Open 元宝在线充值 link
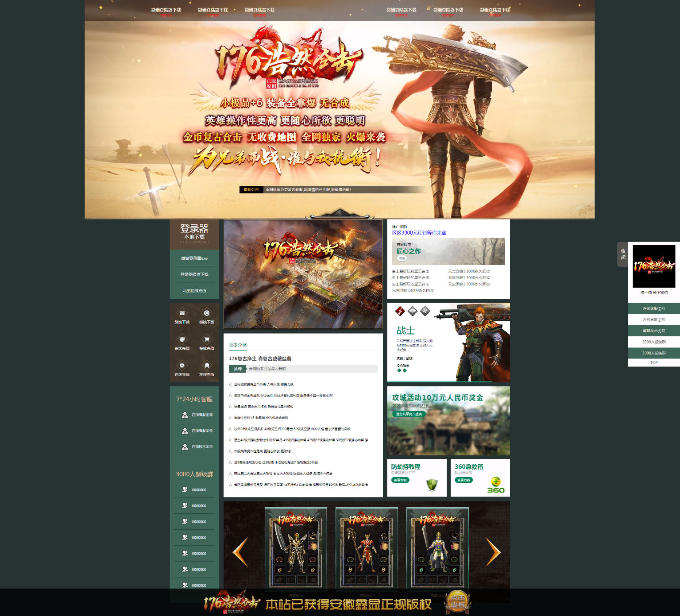 (x=194, y=291)
